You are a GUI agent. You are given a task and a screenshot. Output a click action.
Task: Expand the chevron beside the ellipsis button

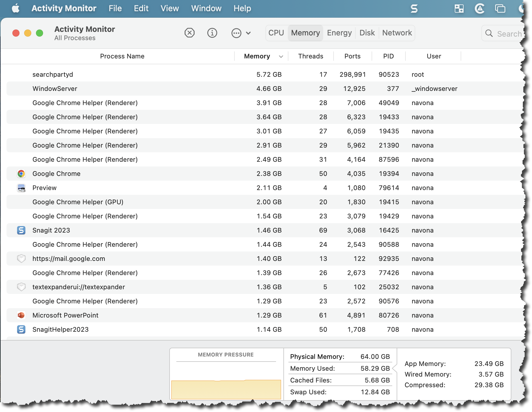pos(248,33)
